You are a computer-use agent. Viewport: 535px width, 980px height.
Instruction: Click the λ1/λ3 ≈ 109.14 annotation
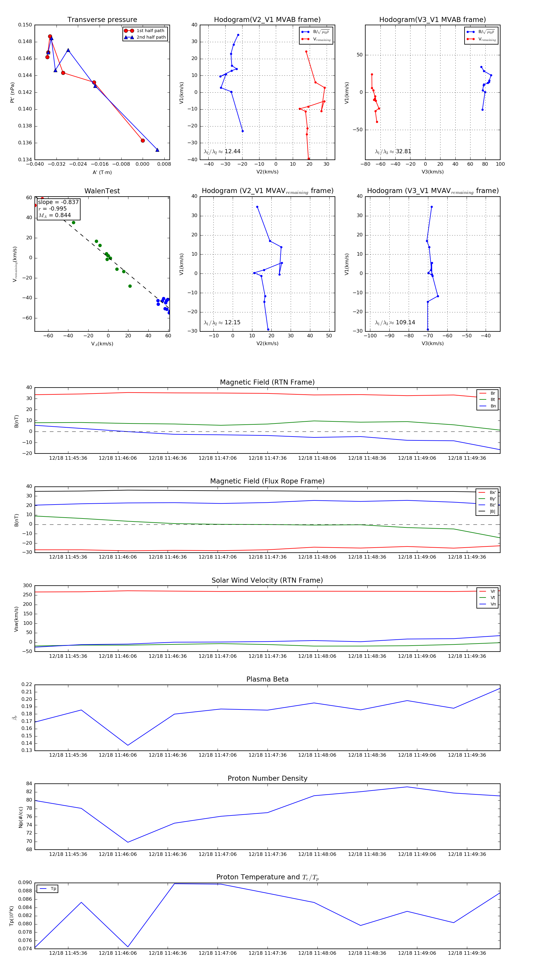pos(395,323)
